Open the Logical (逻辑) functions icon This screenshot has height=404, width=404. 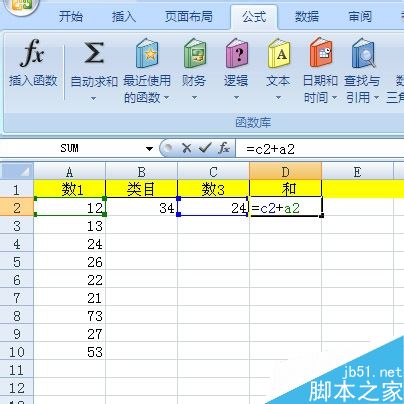click(236, 53)
